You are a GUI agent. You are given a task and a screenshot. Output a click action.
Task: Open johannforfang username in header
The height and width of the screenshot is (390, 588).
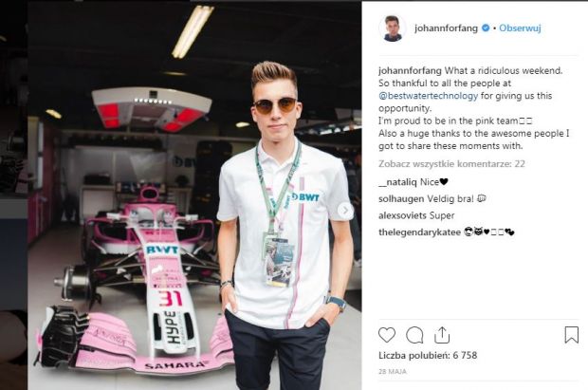(x=446, y=28)
